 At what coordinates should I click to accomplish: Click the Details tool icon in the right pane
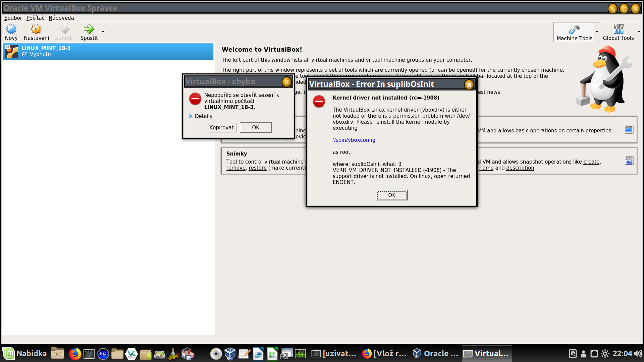coord(629,130)
